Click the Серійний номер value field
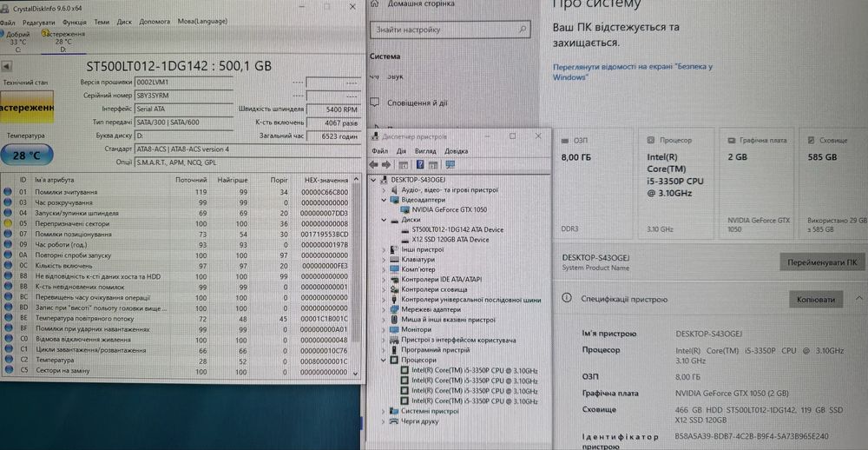 point(184,96)
